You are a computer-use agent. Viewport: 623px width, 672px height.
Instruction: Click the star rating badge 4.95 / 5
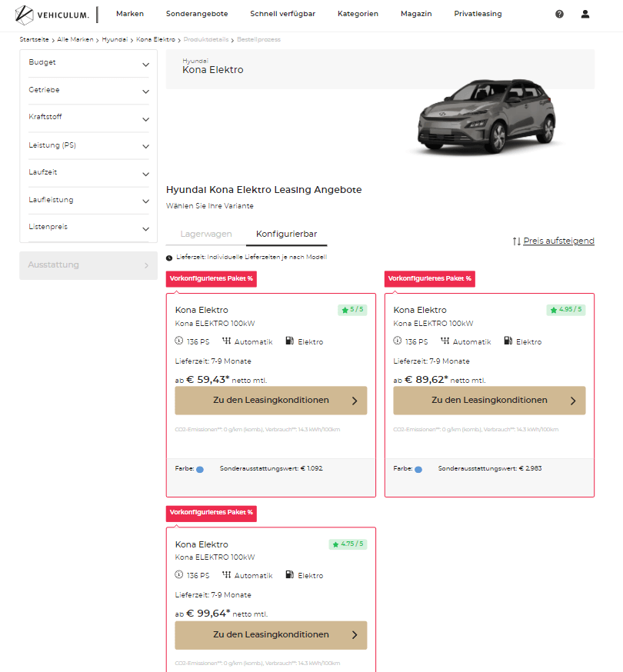566,309
